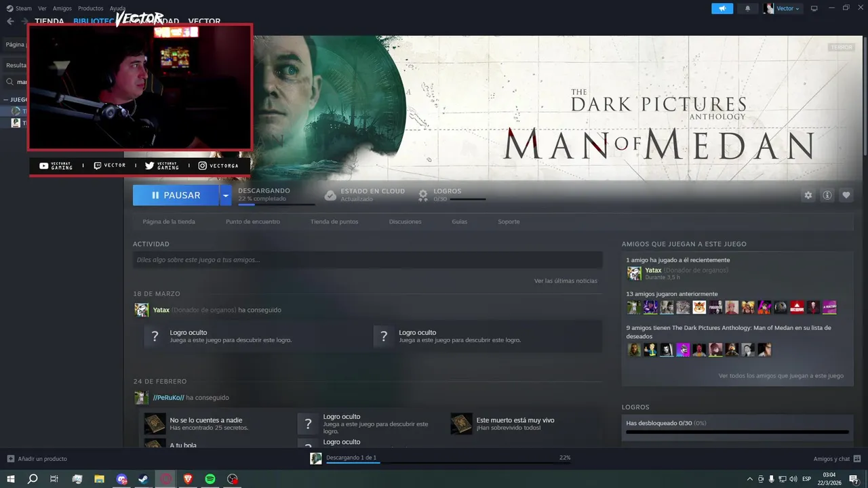Click the volume speaker tray icon
Screen dimensions: 868x488
793,479
